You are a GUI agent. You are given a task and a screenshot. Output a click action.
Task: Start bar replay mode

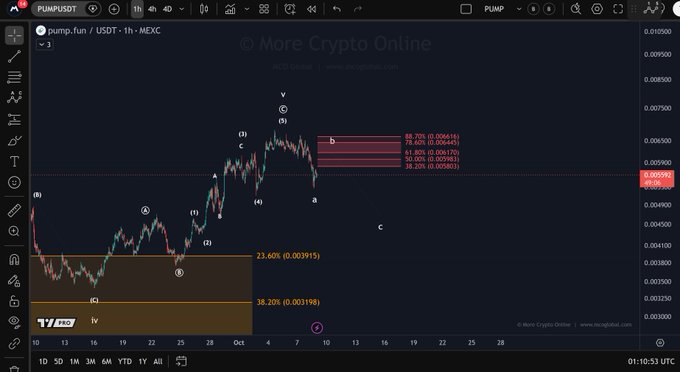311,9
